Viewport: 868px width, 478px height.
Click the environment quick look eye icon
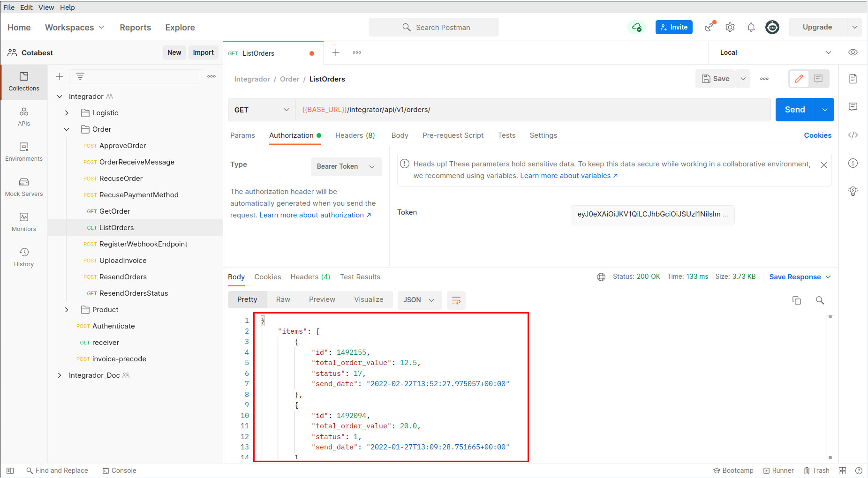point(853,52)
